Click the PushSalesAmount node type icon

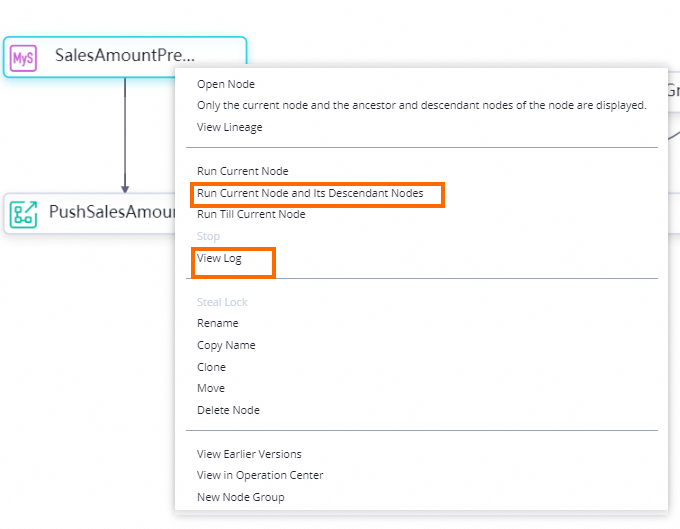click(x=23, y=213)
